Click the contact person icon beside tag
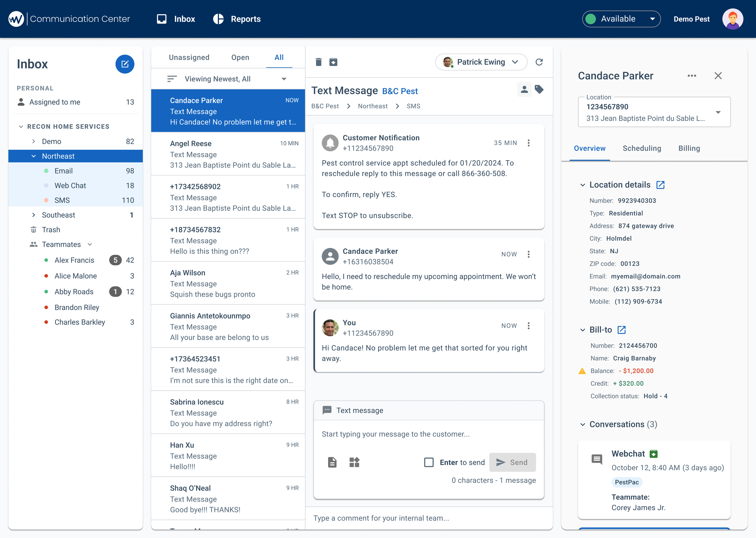The width and height of the screenshot is (756, 538). point(524,90)
